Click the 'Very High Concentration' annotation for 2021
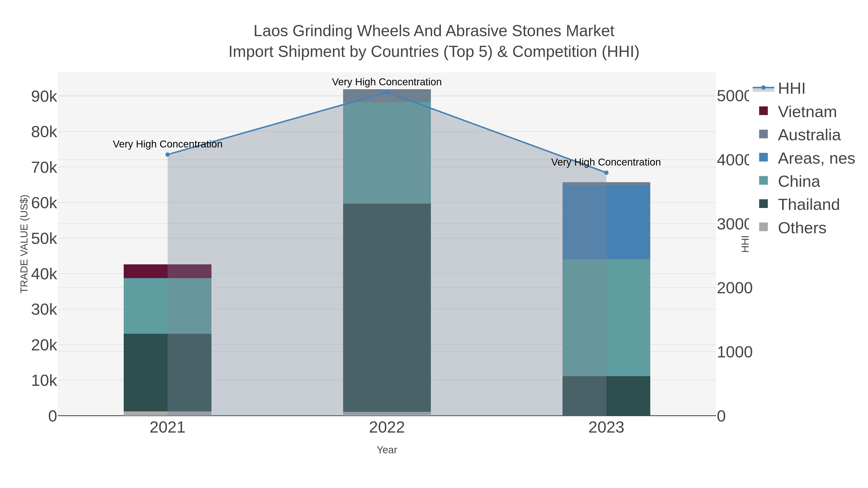 (x=168, y=144)
